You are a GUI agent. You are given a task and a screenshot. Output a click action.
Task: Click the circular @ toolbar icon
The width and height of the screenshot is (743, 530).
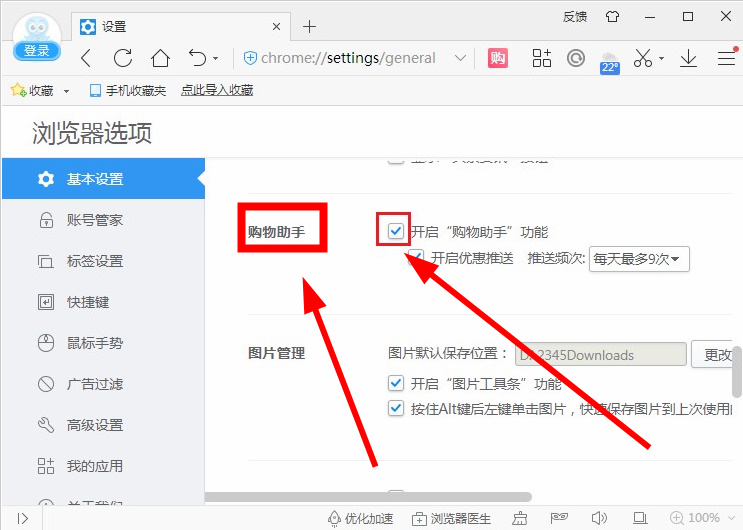click(576, 58)
